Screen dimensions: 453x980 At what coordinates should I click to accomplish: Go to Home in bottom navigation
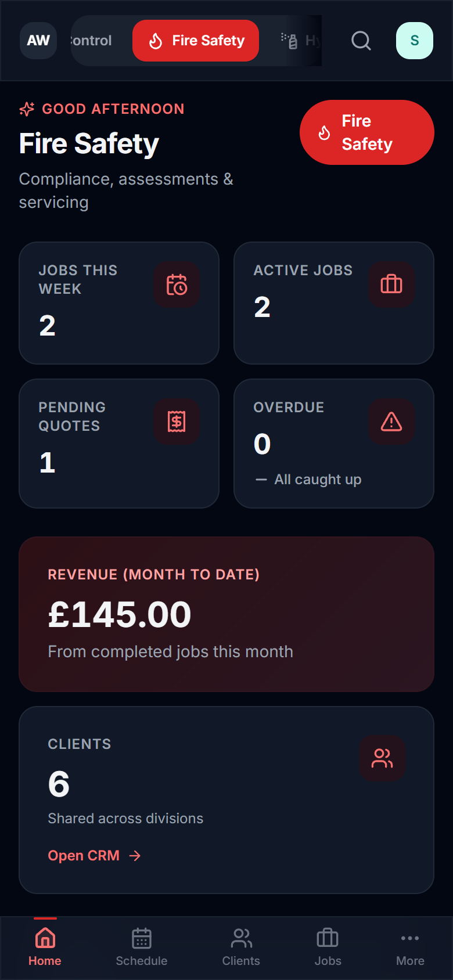[x=45, y=947]
